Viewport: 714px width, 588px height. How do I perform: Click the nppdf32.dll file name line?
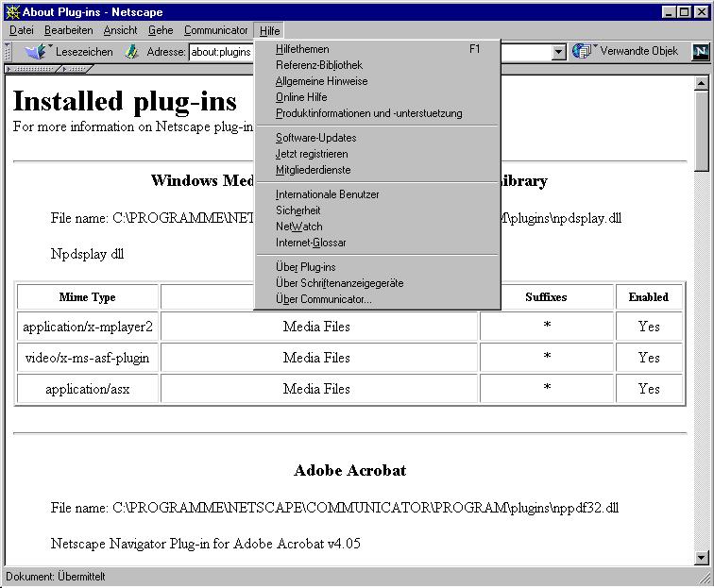334,508
